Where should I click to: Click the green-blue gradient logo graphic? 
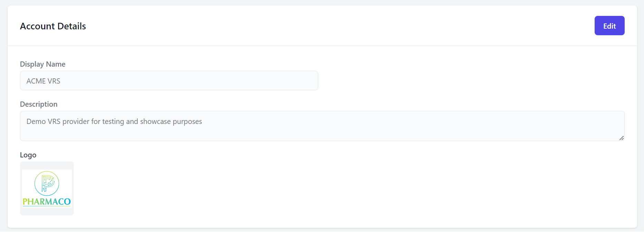tap(47, 183)
